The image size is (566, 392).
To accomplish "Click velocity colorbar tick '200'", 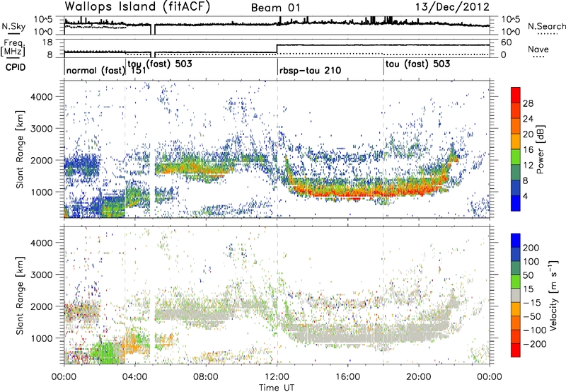I will pyautogui.click(x=531, y=248).
